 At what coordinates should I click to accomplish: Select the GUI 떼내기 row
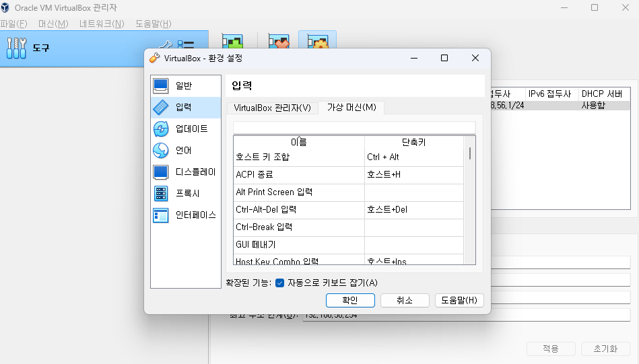348,245
